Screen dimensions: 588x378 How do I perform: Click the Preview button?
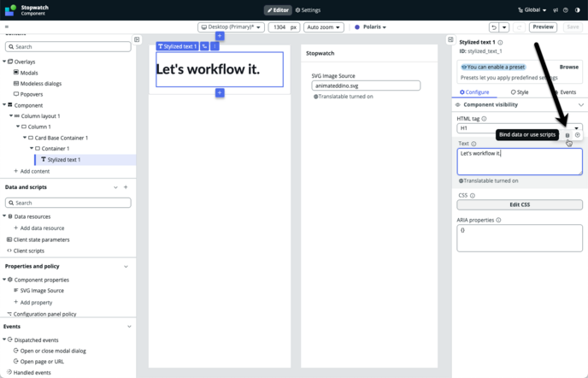point(543,27)
